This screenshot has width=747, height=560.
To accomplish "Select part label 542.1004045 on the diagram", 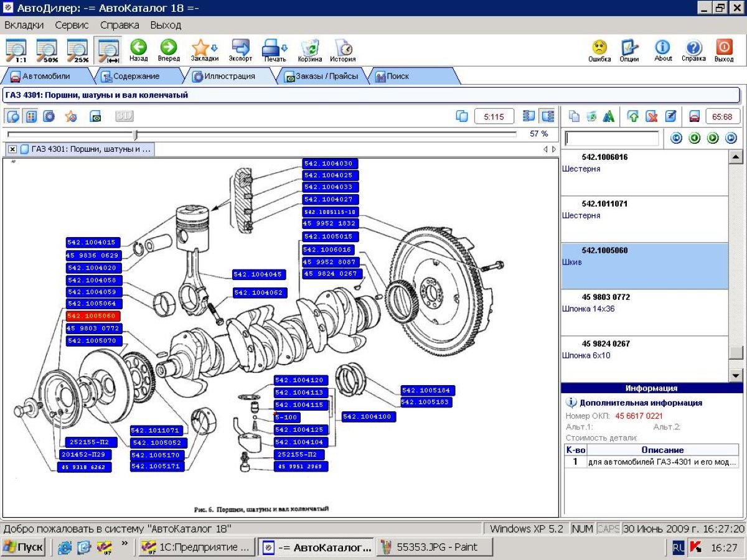I will tap(258, 274).
